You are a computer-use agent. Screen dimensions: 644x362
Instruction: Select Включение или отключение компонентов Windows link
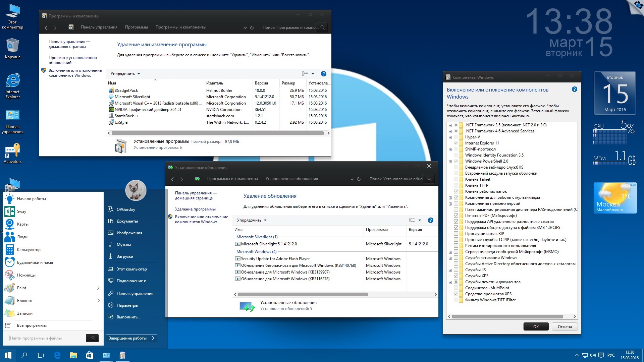(x=74, y=72)
